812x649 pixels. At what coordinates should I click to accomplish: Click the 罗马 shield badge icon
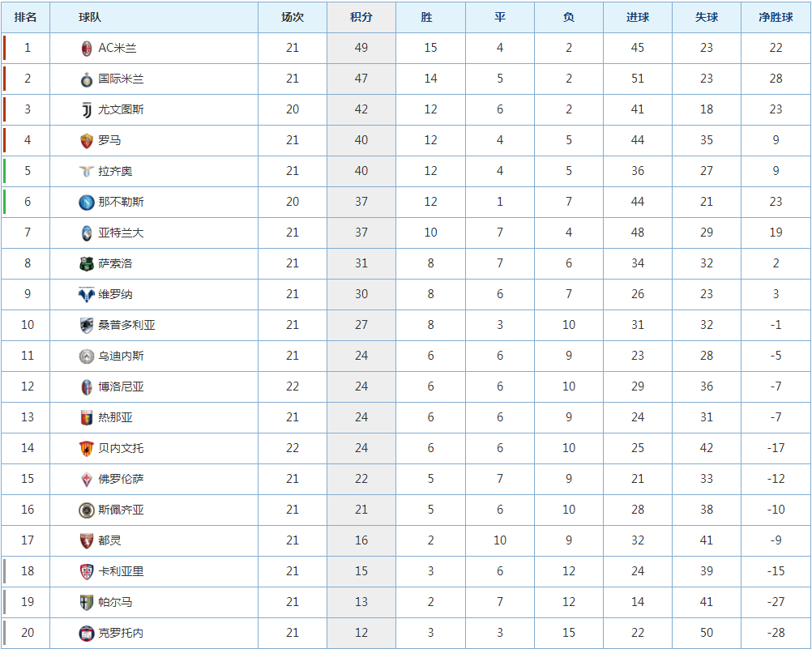[x=87, y=140]
